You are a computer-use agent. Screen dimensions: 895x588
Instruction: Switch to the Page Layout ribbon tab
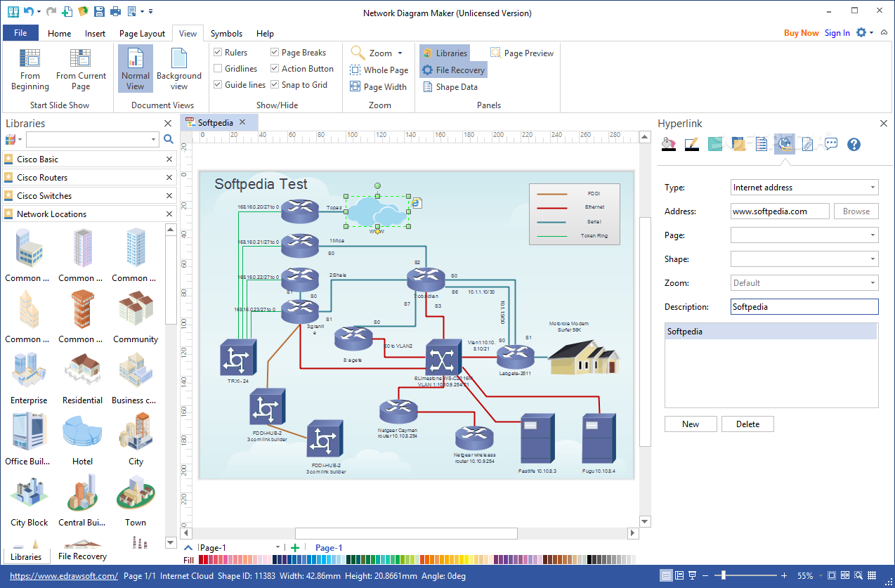pyautogui.click(x=142, y=33)
